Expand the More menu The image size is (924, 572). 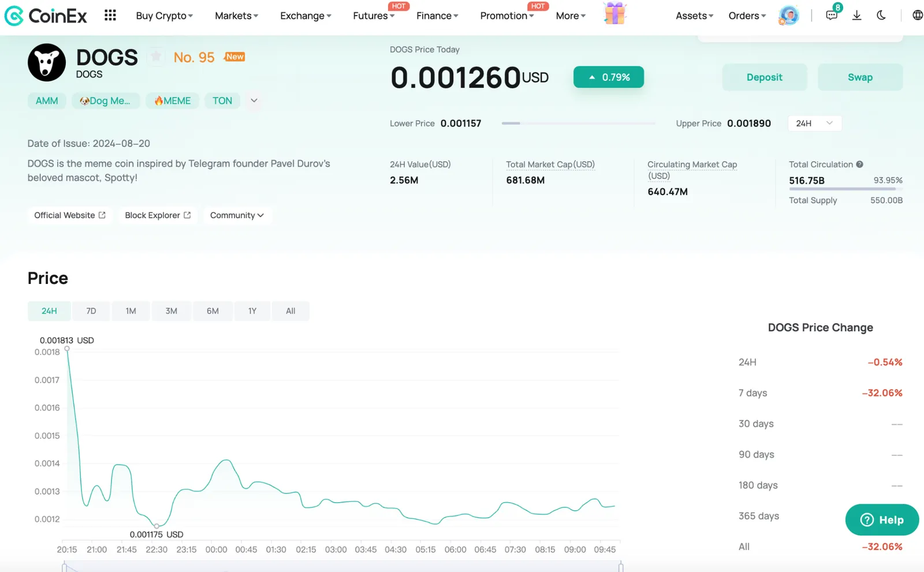[571, 16]
